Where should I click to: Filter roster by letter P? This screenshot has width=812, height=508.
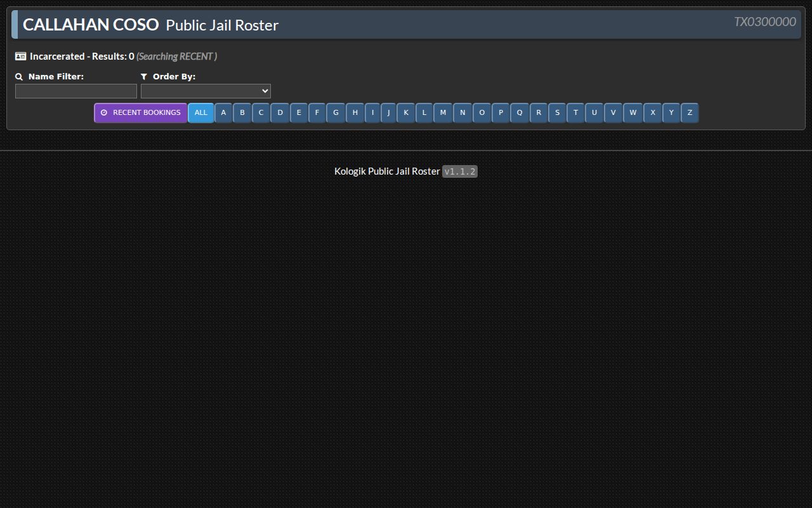501,113
